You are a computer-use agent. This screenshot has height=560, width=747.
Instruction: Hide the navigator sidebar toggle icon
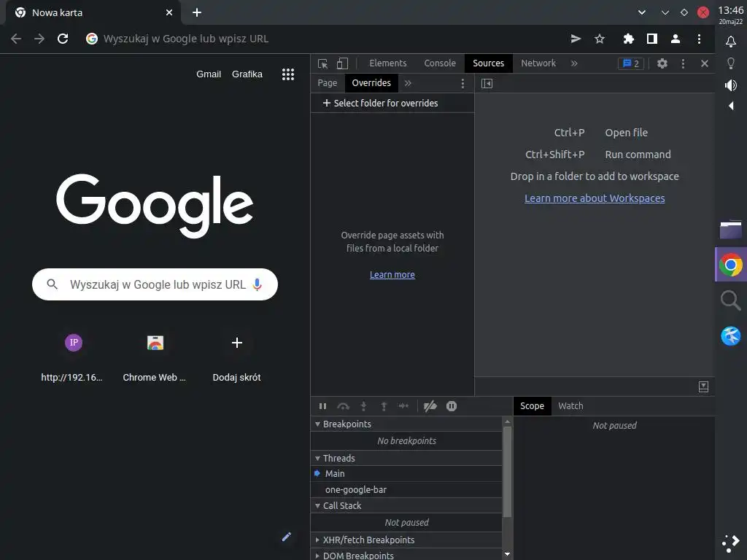point(487,83)
